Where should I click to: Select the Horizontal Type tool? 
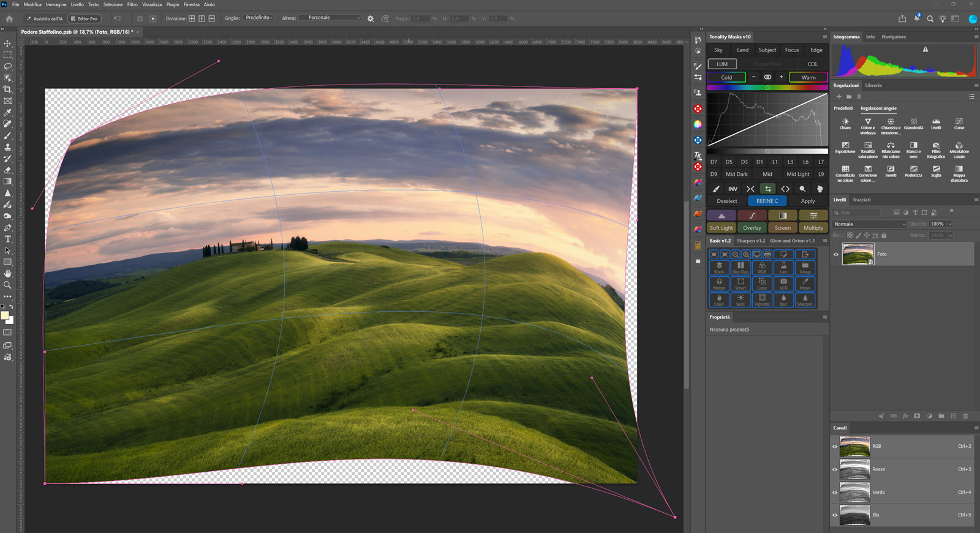pos(7,239)
